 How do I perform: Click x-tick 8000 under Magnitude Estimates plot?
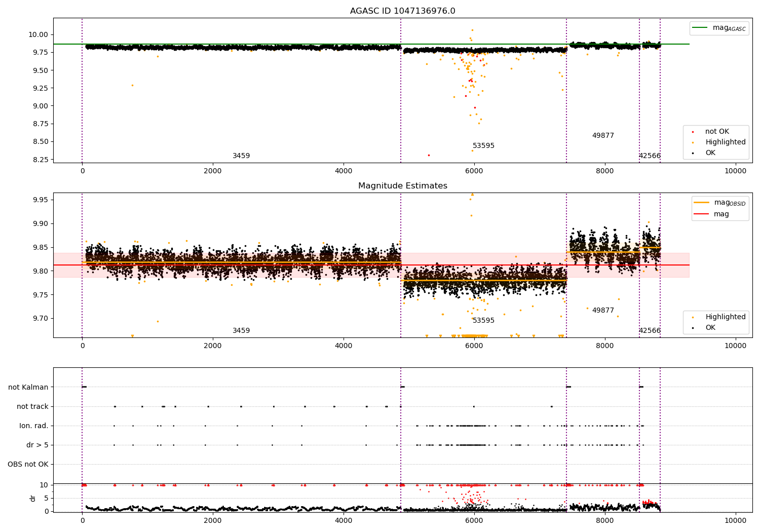605,346
